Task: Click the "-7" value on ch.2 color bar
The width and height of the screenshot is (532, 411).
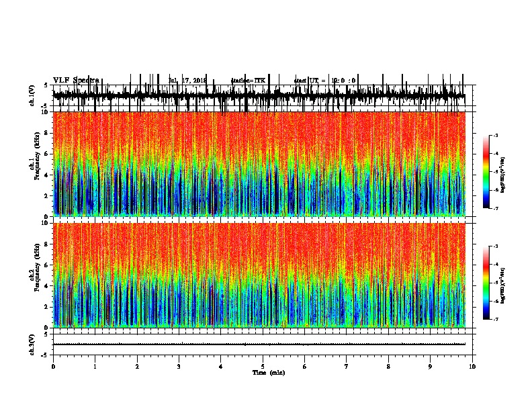Action: 495,319
